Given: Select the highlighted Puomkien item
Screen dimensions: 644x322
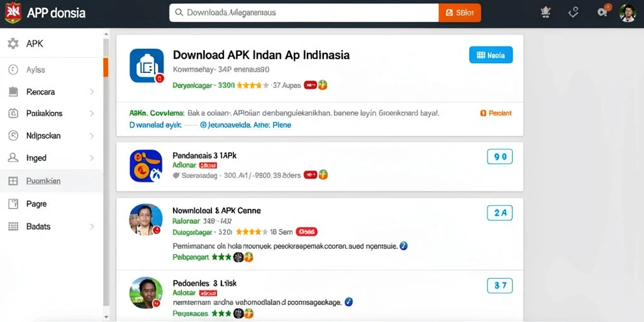Looking at the screenshot, I should coord(52,180).
